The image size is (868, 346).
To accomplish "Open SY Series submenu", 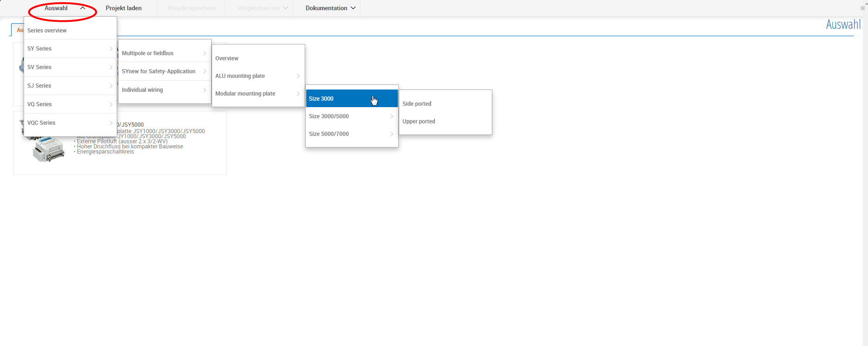I will tap(70, 49).
